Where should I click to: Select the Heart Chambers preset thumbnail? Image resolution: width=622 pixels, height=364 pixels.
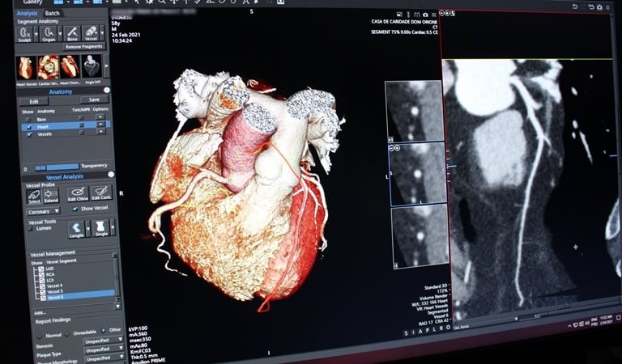70,66
